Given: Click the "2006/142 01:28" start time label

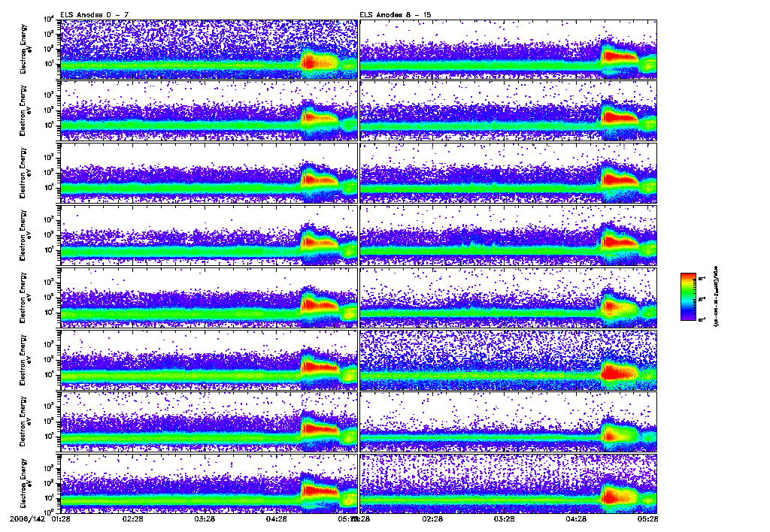Looking at the screenshot, I should point(39,518).
